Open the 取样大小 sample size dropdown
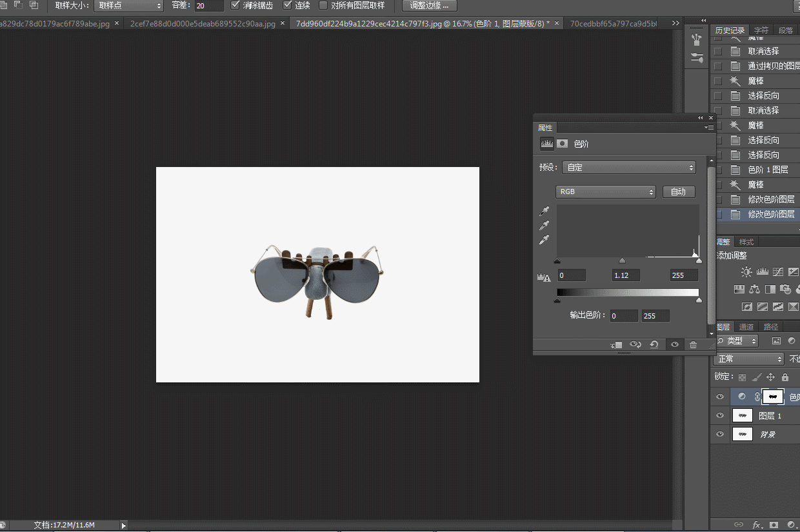 click(129, 5)
